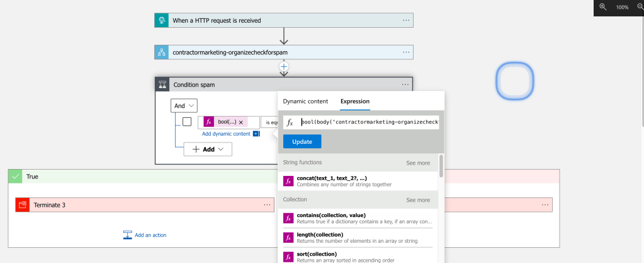Click the function list scrollbar thumb
This screenshot has height=263, width=644.
click(x=441, y=166)
